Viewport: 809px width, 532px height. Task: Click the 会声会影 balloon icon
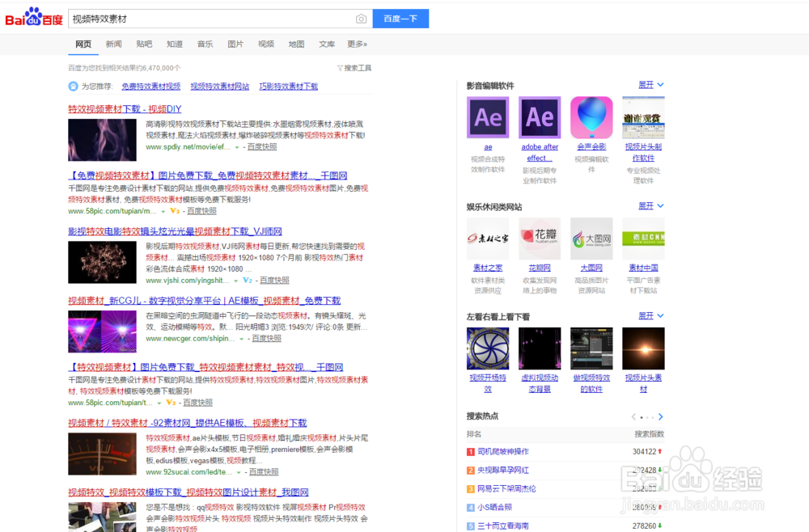coord(591,117)
